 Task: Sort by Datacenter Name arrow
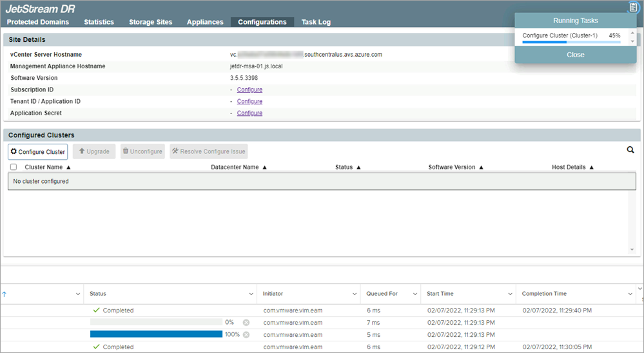(x=264, y=167)
